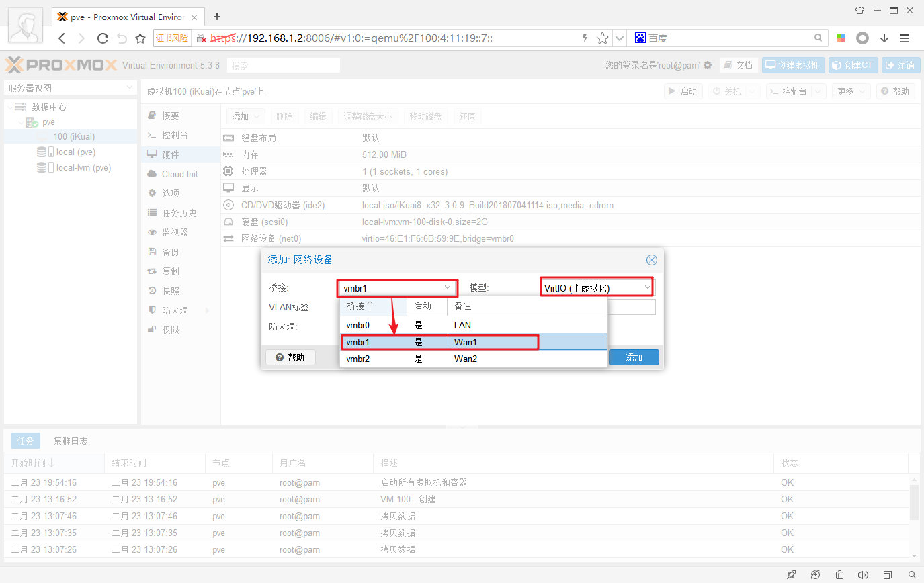Open the 更多 dropdown menu

pyautogui.click(x=851, y=91)
